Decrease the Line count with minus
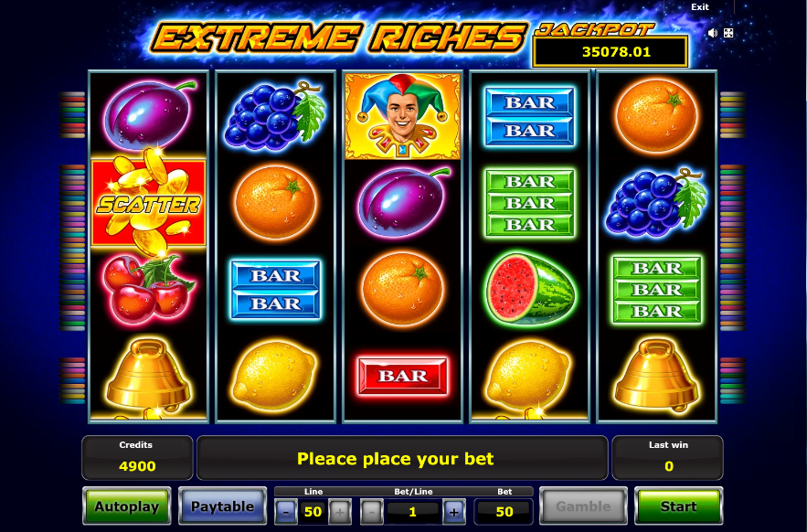This screenshot has height=532, width=807. click(x=286, y=511)
